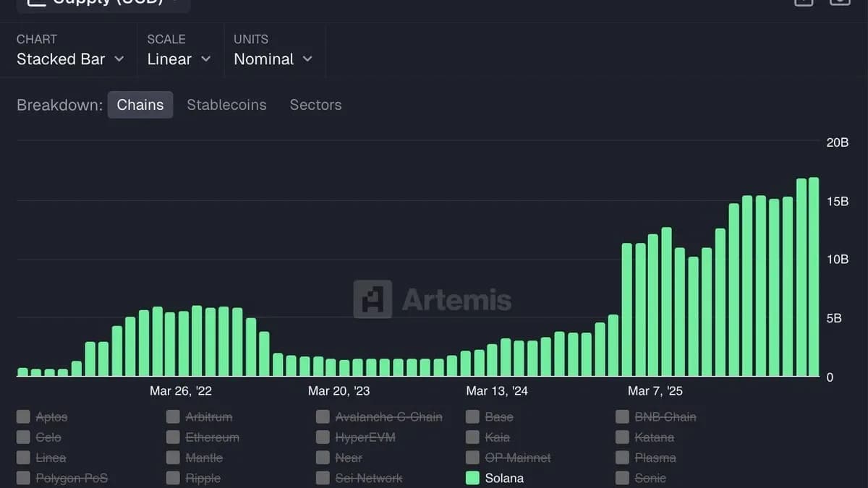Open the Chart type Stacked Bar dropdown

point(70,59)
